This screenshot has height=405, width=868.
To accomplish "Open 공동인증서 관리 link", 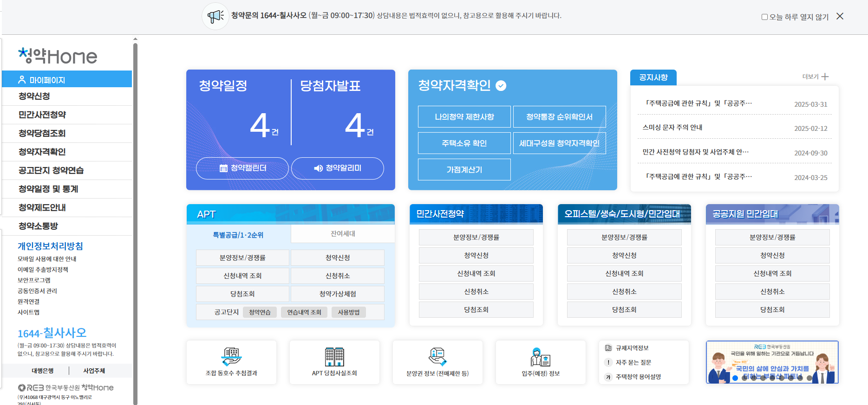I will click(x=37, y=291).
